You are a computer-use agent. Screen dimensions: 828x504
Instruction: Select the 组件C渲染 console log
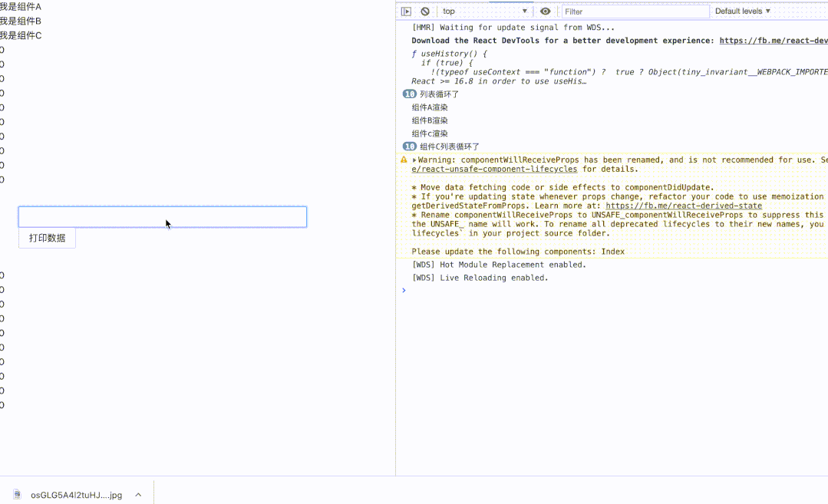point(430,133)
